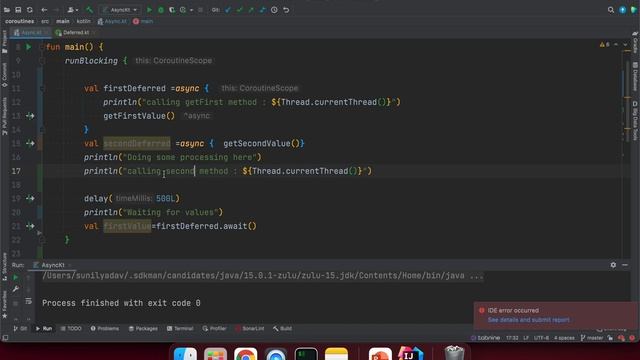The width and height of the screenshot is (640, 360).
Task: Click the Run with Coverage icon
Action: tap(172, 10)
